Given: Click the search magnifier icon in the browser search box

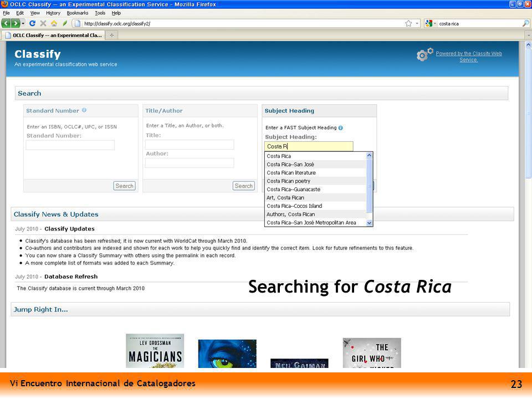Looking at the screenshot, I should pyautogui.click(x=525, y=23).
